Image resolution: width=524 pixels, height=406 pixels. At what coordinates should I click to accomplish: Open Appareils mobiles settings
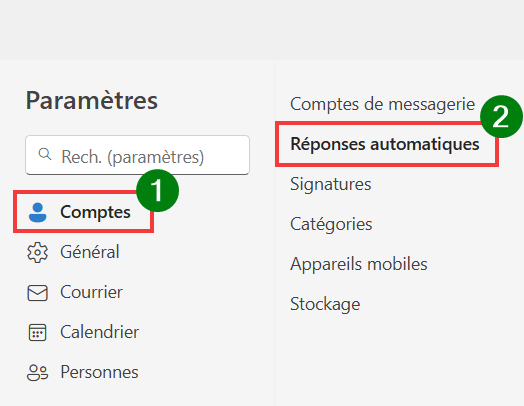coord(359,264)
